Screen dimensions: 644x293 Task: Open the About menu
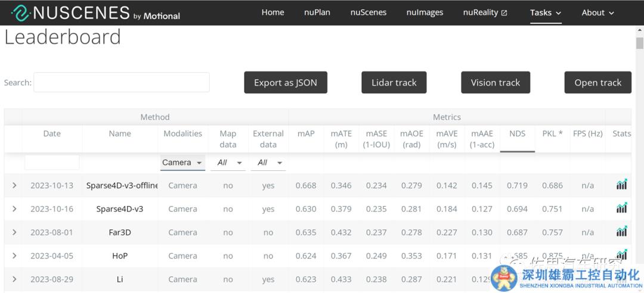click(x=597, y=13)
